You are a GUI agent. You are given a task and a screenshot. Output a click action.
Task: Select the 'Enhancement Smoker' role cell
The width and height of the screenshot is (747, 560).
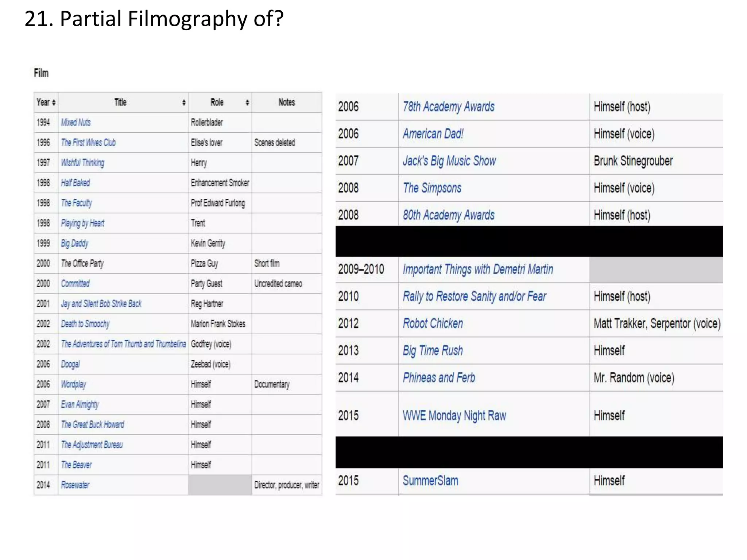(220, 183)
